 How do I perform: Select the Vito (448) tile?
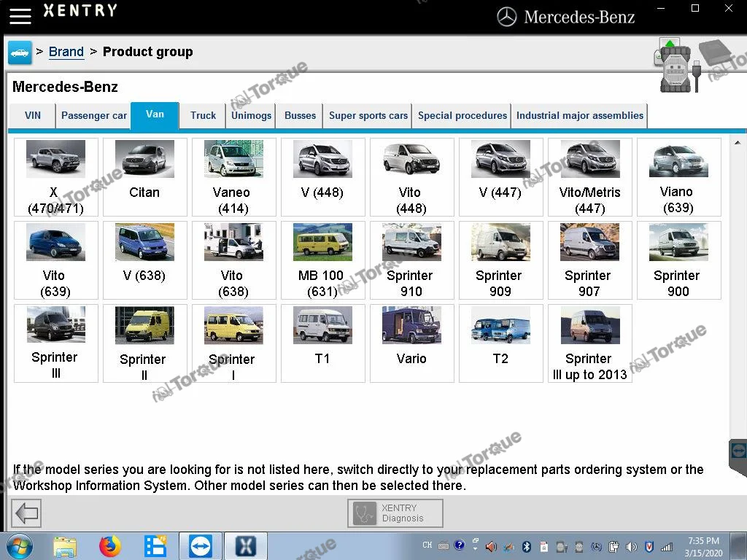click(411, 177)
